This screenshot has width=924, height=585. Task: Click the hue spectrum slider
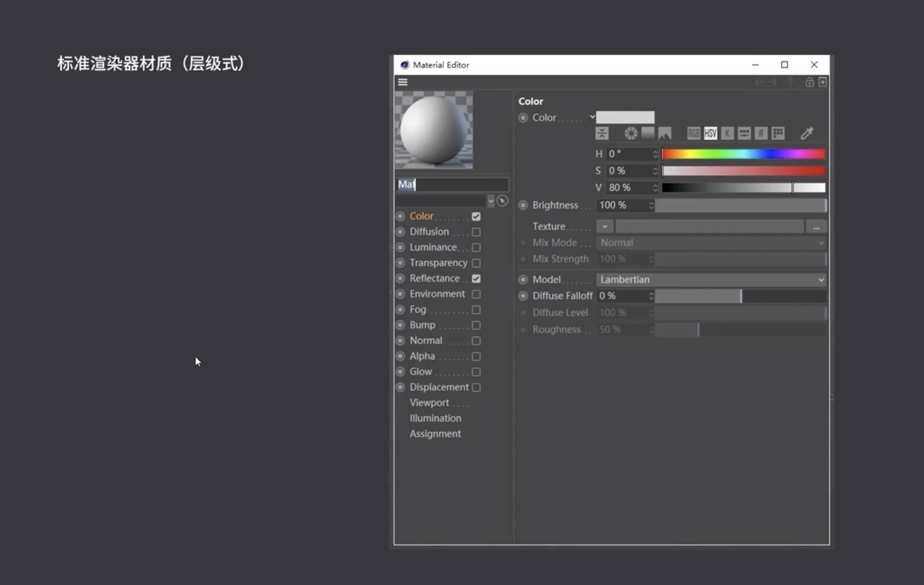[744, 154]
